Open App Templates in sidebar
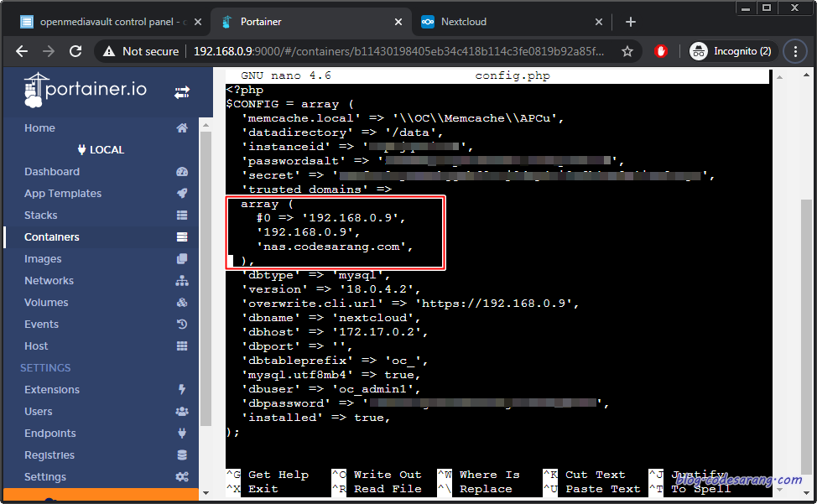The image size is (817, 504). coord(63,193)
